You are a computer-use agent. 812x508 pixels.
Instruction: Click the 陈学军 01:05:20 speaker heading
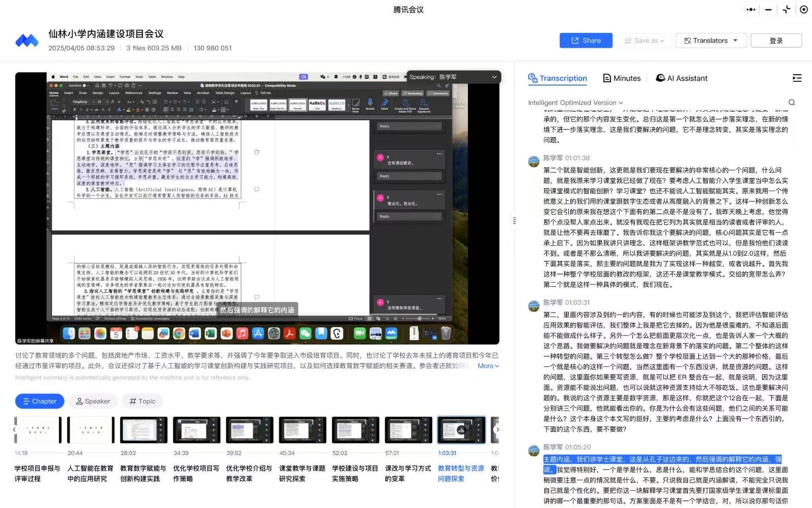pyautogui.click(x=567, y=447)
